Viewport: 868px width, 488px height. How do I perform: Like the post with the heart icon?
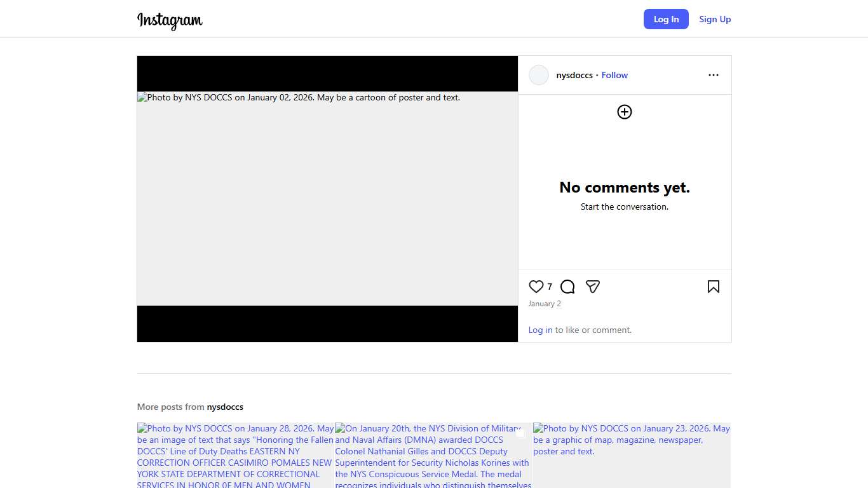pos(536,287)
